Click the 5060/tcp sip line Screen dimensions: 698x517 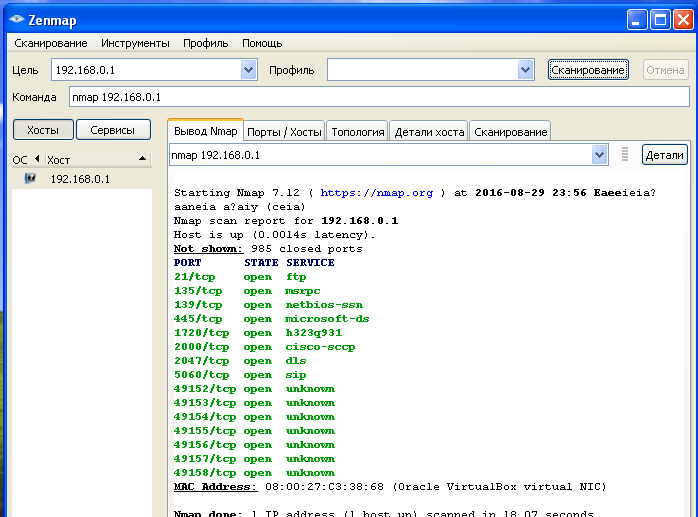click(240, 375)
